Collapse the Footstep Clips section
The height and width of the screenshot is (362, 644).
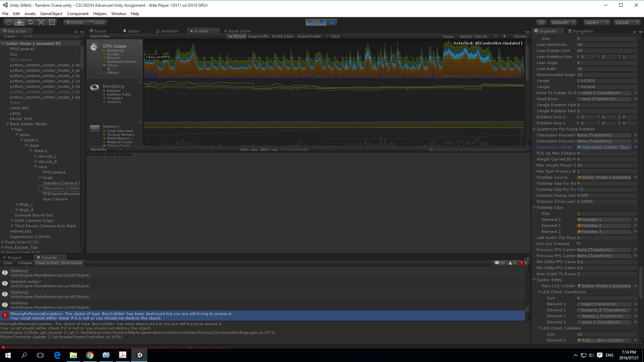click(x=534, y=207)
